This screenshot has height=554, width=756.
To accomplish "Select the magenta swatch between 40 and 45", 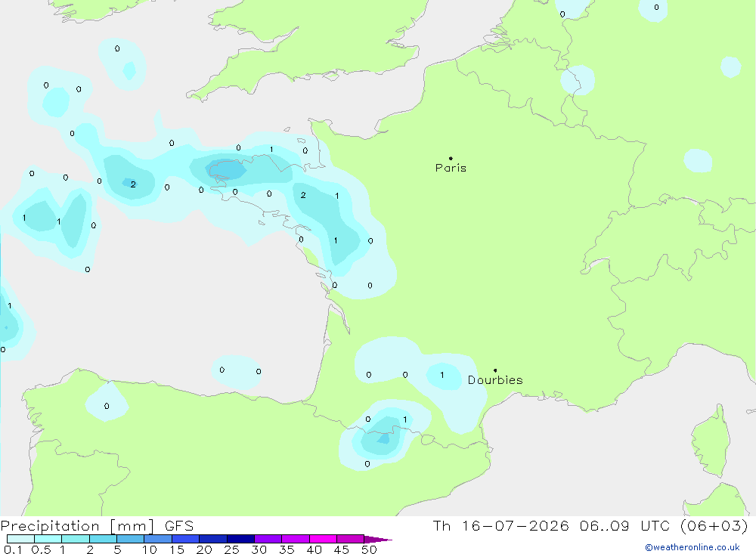I will 323,539.
